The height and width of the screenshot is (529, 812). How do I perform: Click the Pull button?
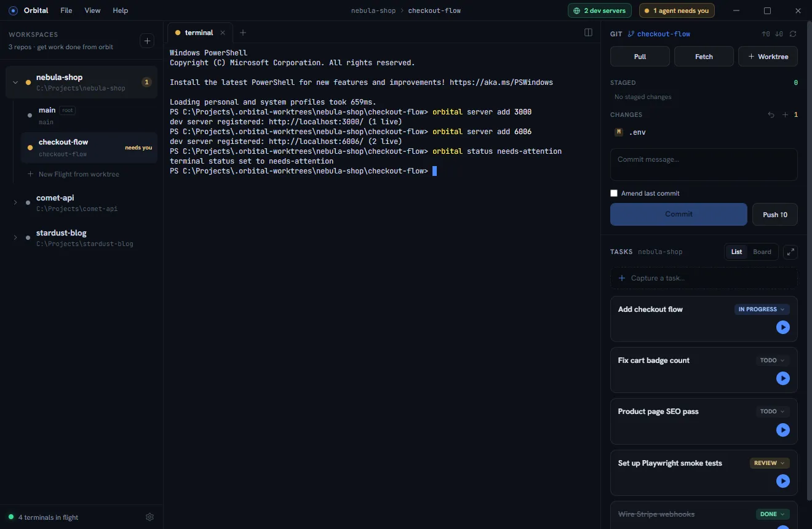(x=640, y=57)
